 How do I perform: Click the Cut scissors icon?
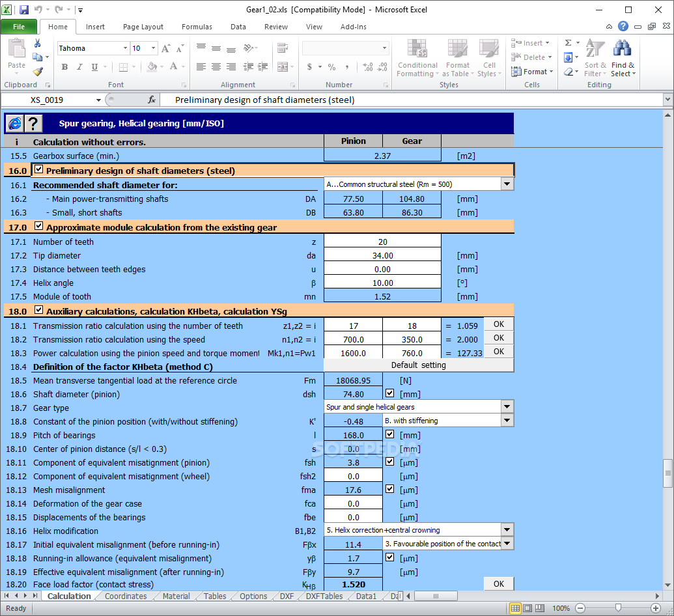[37, 43]
